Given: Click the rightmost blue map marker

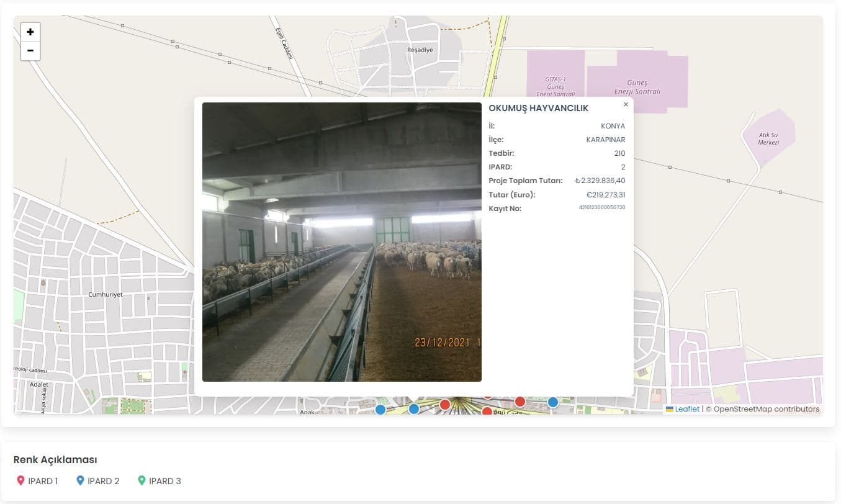Looking at the screenshot, I should pyautogui.click(x=552, y=402).
